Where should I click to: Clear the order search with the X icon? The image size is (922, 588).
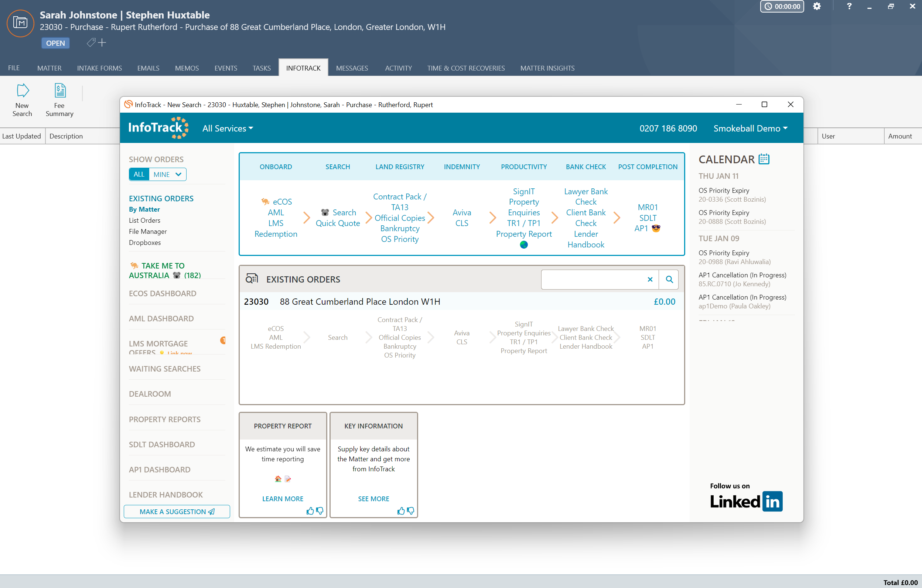click(x=650, y=280)
